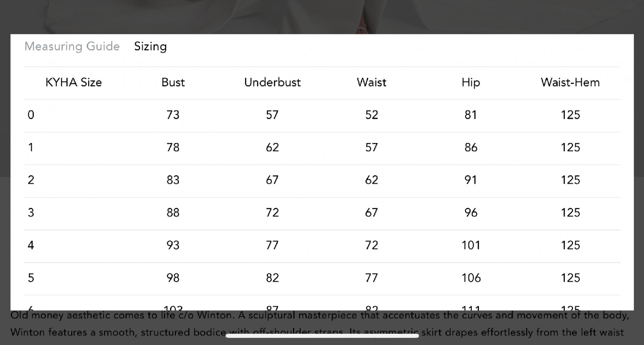Click the Waist column header
This screenshot has width=644, height=345.
pyautogui.click(x=372, y=82)
